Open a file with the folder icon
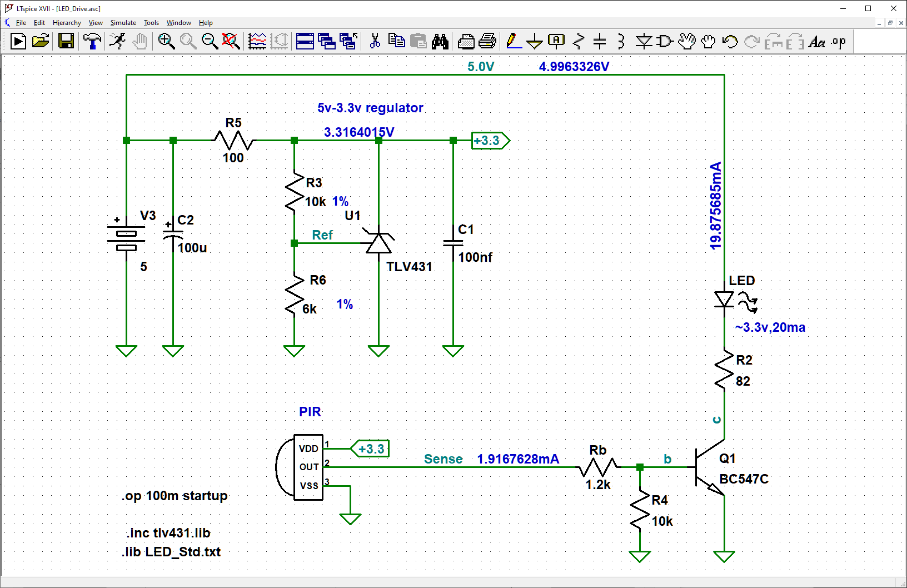 41,41
